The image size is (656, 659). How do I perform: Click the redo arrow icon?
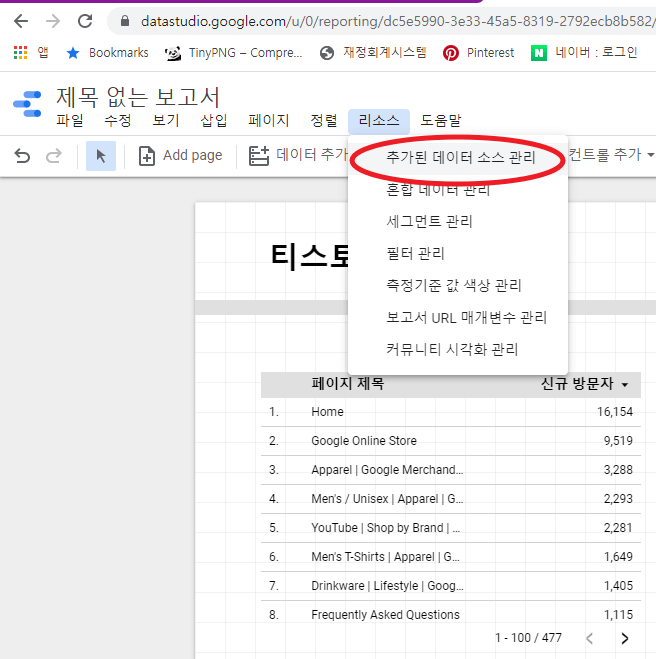[x=53, y=156]
